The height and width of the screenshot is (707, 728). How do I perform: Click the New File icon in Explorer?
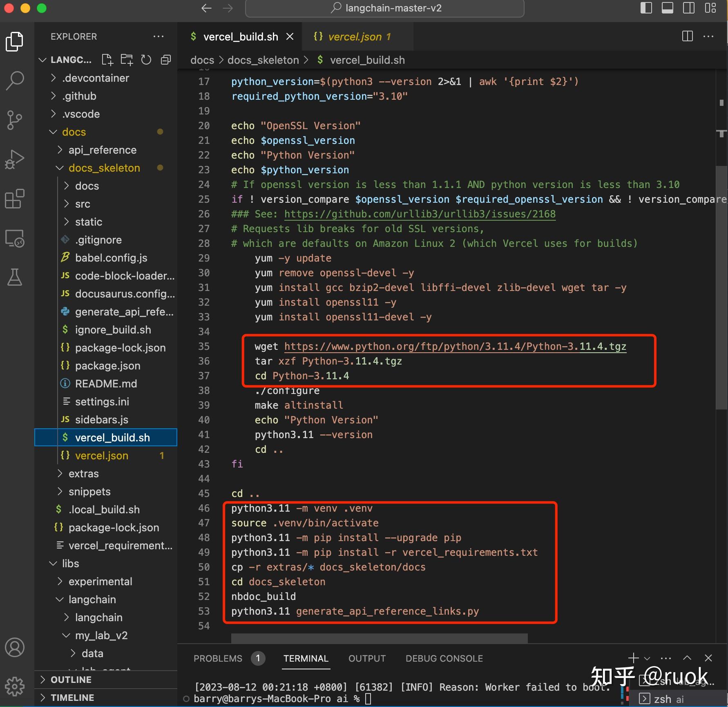point(107,60)
